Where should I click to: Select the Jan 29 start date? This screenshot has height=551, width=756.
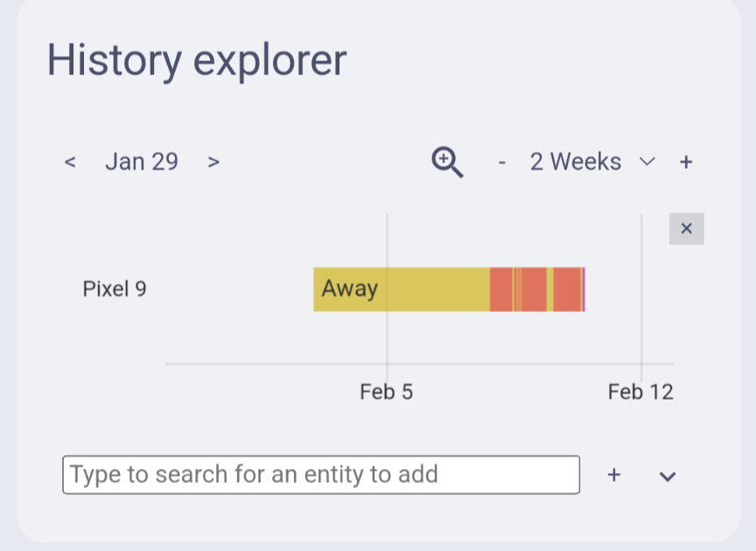[142, 162]
